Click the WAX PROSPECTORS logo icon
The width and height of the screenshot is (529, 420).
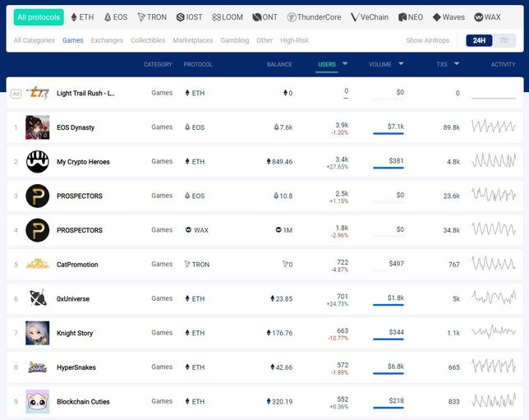point(38,230)
